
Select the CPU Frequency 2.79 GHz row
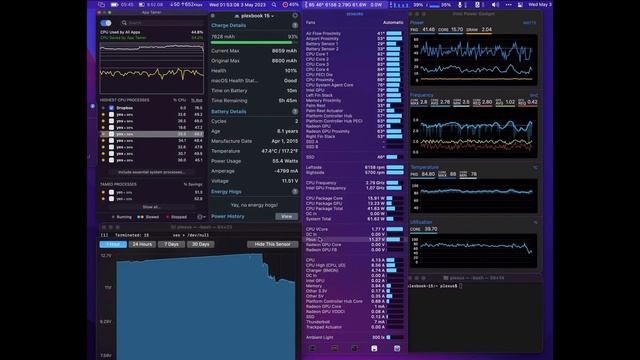point(354,183)
